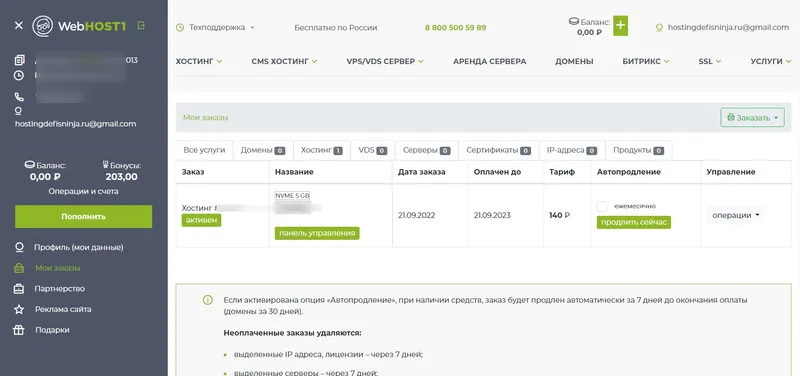Viewport: 800px width, 376px height.
Task: Click the 140 ₽ tariff value
Action: click(559, 215)
